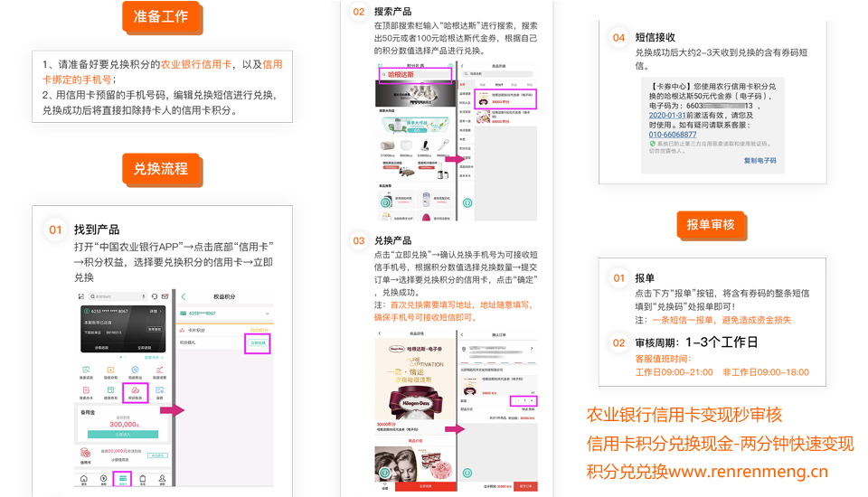Click the orange 报单审核 heading button

(711, 225)
